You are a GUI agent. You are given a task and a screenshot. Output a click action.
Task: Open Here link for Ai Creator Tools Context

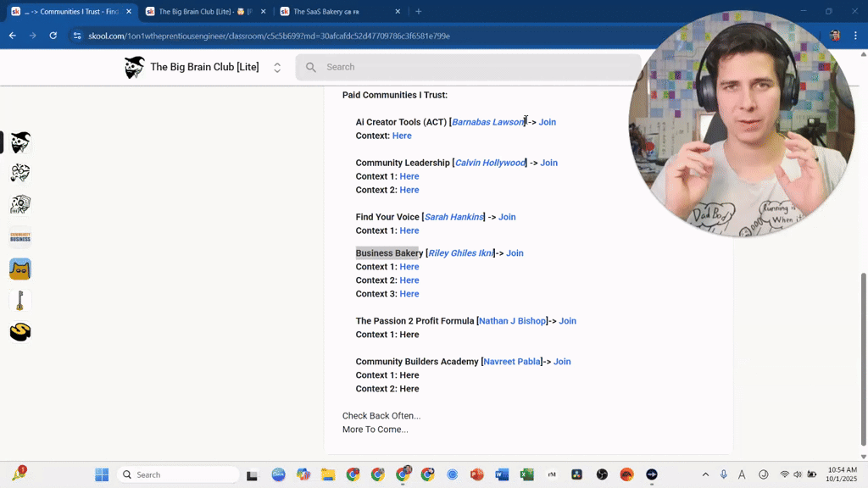pyautogui.click(x=402, y=136)
